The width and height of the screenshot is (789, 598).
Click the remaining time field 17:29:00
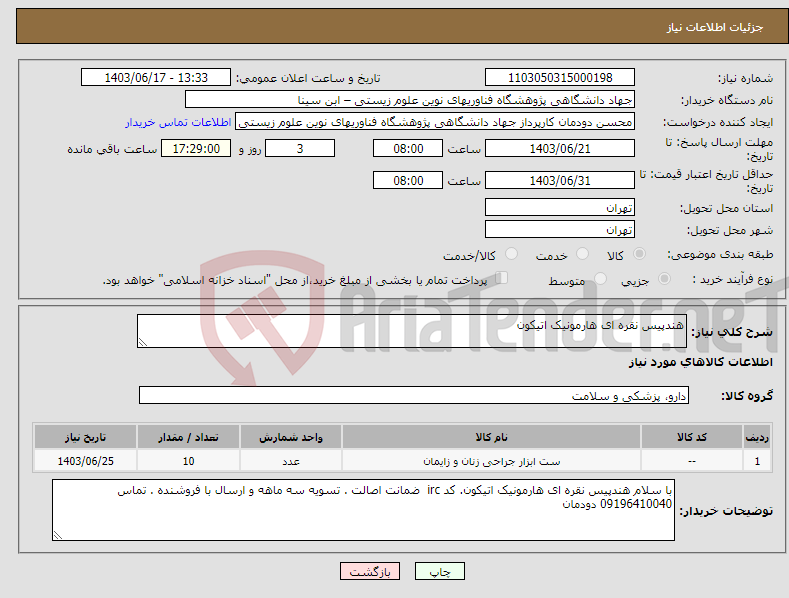coord(196,148)
